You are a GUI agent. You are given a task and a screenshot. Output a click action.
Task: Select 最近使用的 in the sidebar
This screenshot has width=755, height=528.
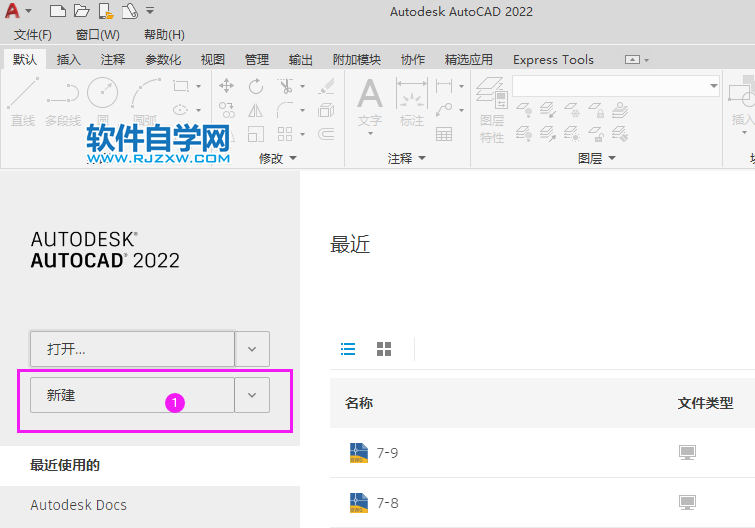[150, 465]
